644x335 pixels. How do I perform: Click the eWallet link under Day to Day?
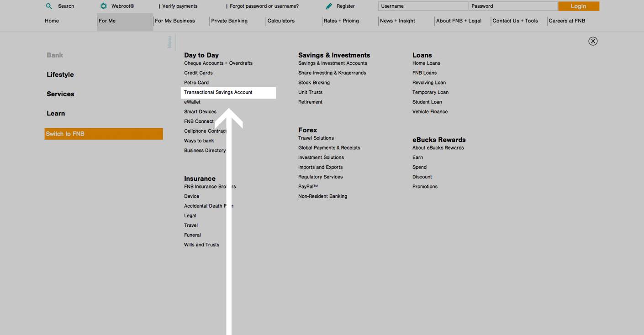pyautogui.click(x=192, y=102)
